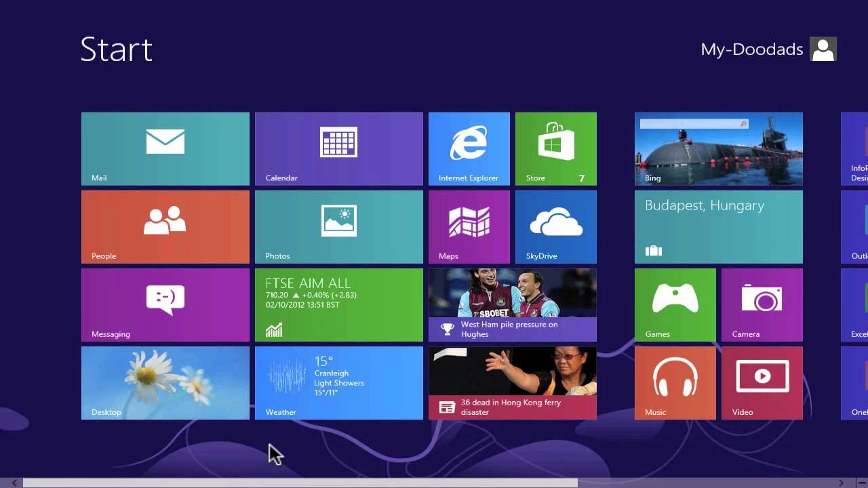
Task: Open the Messaging tile
Action: [165, 305]
